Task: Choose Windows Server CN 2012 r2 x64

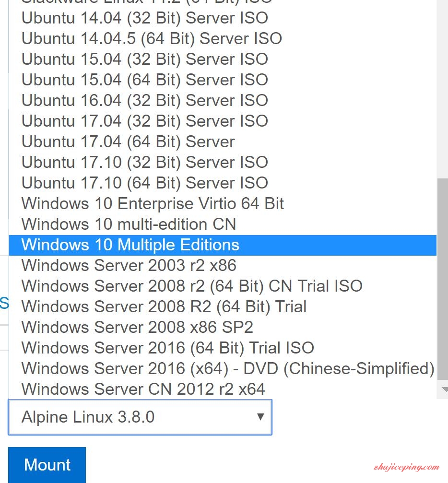Action: pyautogui.click(x=223, y=389)
